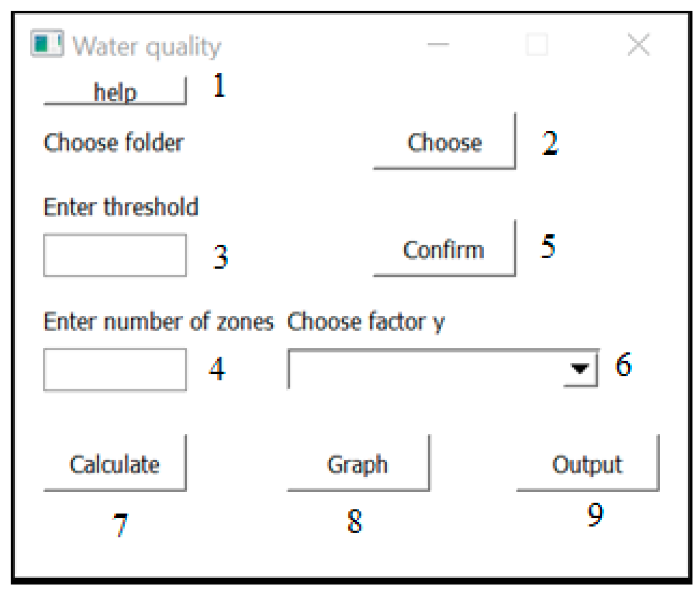Select the Enter threshold label
Screen dimensions: 700x591
(x=121, y=207)
